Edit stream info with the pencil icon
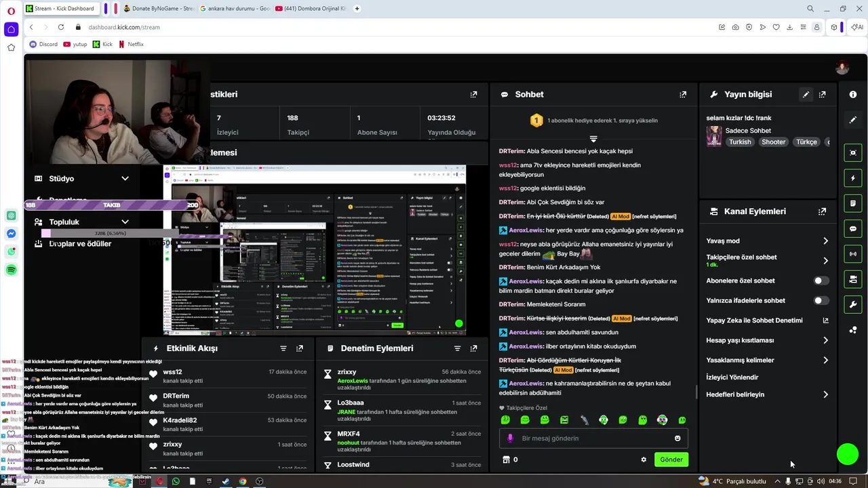868x488 pixels. [806, 95]
